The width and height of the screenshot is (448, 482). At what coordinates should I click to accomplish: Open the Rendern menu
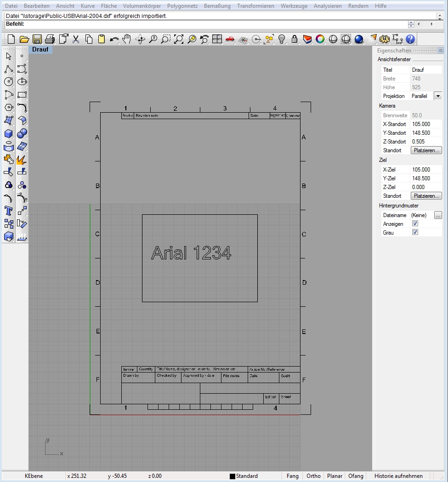(x=358, y=6)
